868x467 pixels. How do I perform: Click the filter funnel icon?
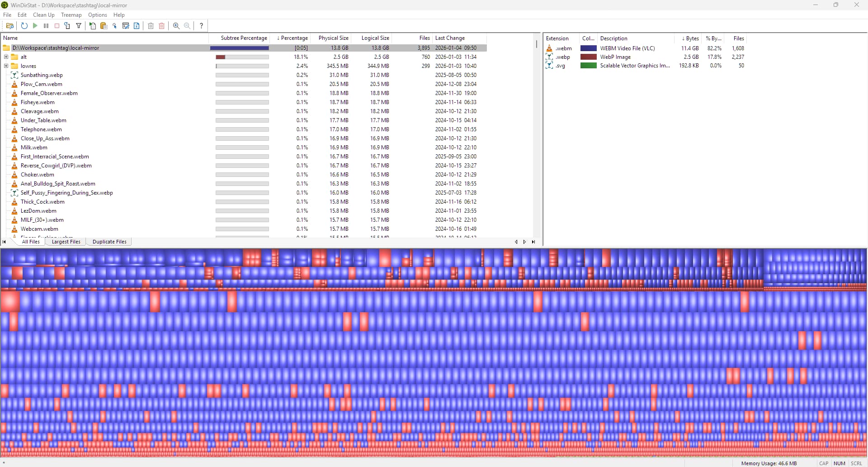pos(79,26)
